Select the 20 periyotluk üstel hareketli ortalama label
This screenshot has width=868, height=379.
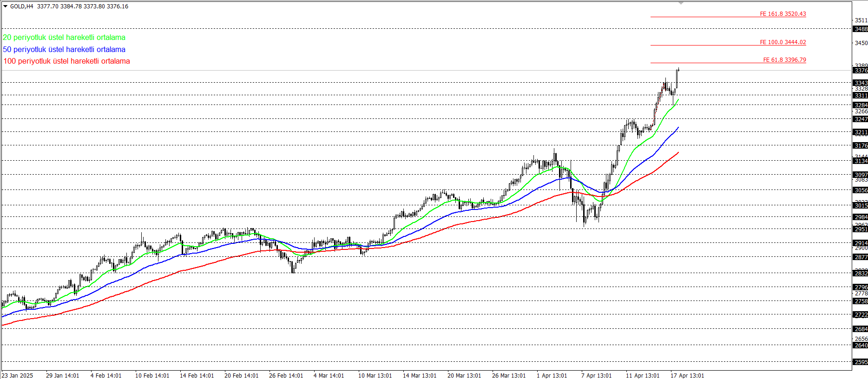(64, 38)
